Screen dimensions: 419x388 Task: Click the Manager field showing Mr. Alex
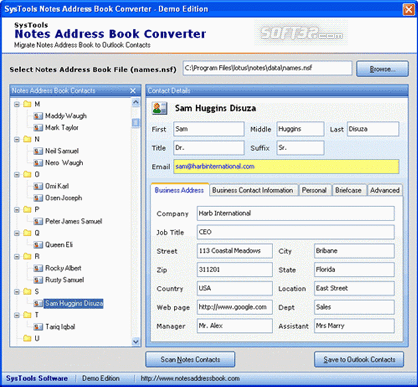[235, 326]
